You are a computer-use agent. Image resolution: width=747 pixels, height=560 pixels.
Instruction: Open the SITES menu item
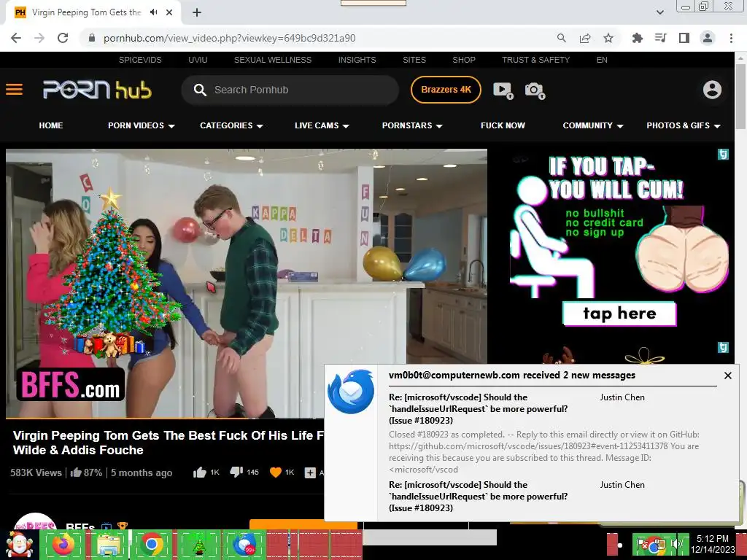click(x=414, y=60)
